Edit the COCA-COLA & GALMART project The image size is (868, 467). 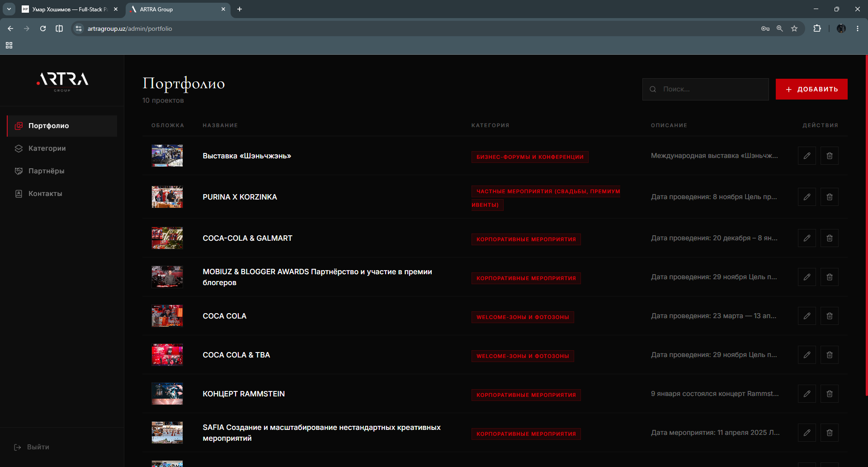(x=807, y=238)
